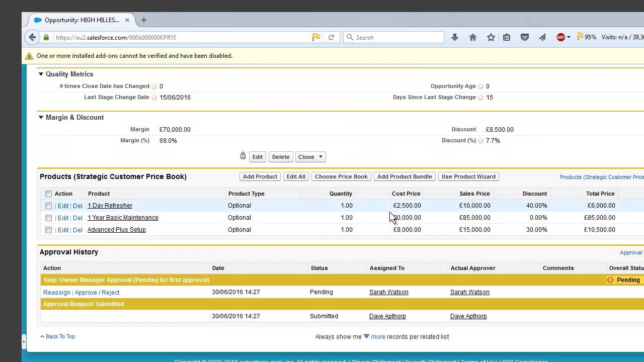
Task: Bookmark this page with the star icon
Action: click(x=491, y=37)
